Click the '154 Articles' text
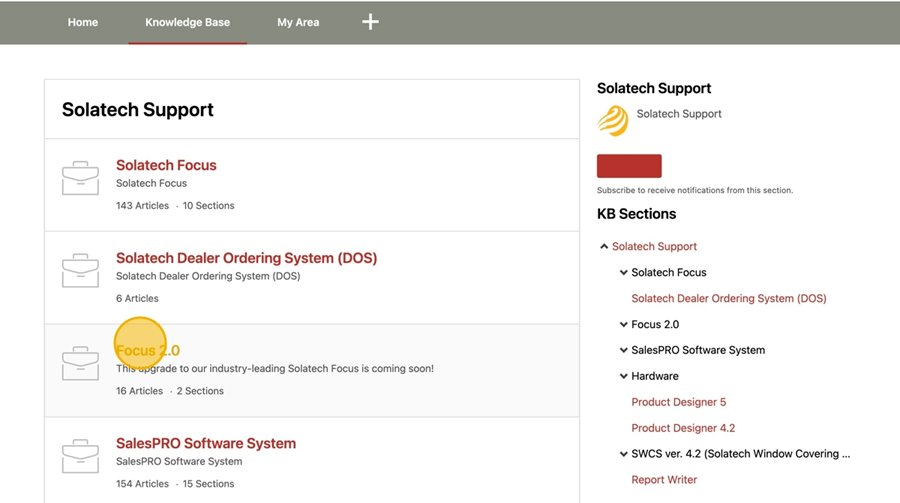This screenshot has width=900, height=503. pyautogui.click(x=142, y=484)
